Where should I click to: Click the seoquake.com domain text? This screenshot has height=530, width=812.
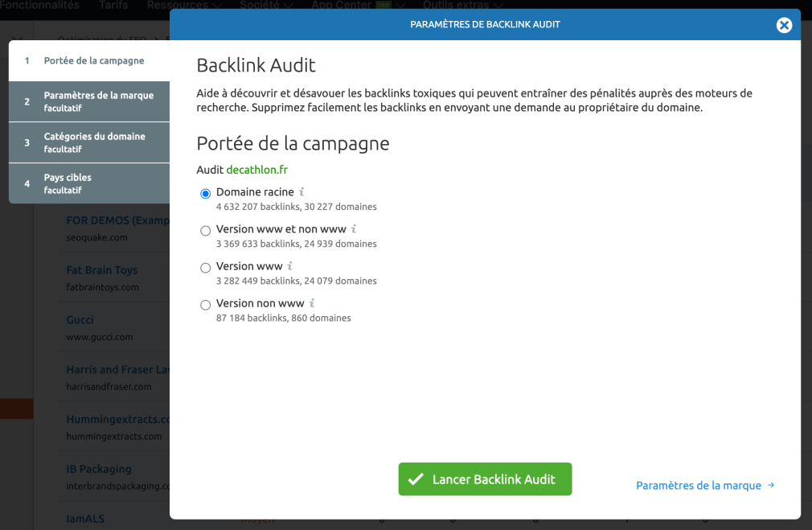click(96, 237)
